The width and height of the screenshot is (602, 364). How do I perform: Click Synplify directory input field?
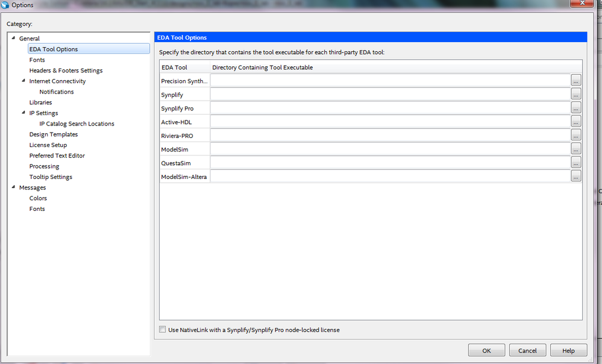[390, 94]
